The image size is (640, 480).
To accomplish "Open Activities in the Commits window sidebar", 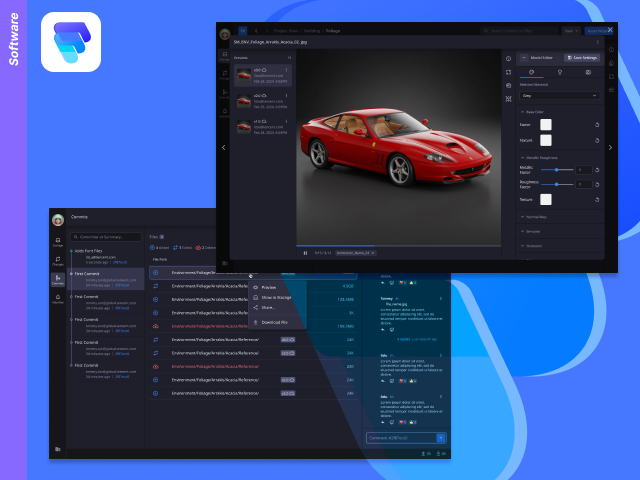I will 58,299.
